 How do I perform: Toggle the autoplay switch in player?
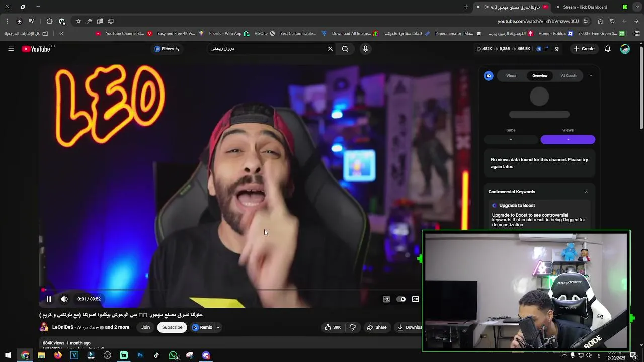click(x=401, y=299)
